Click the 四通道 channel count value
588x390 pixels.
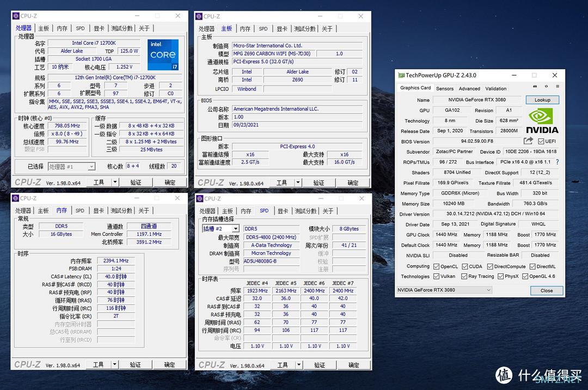[149, 226]
